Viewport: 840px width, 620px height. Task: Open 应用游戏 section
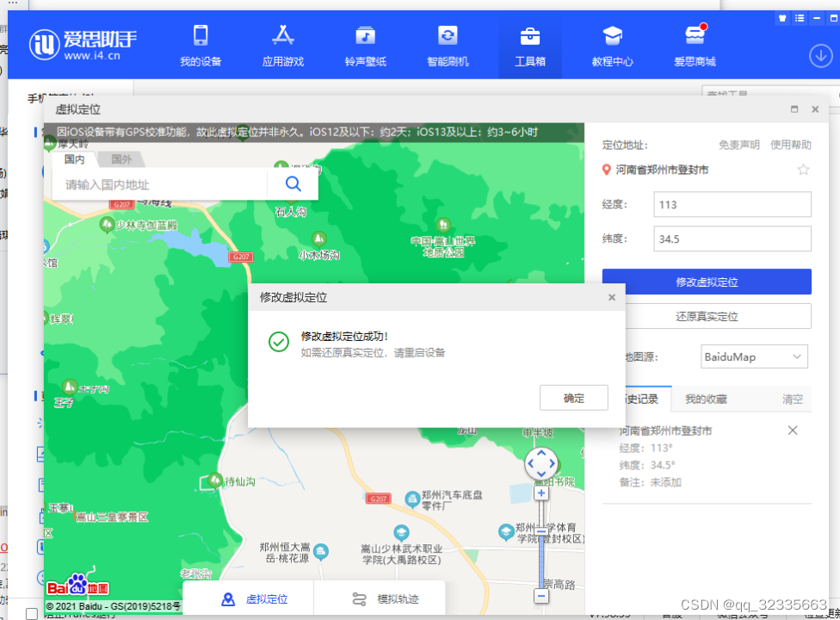[x=283, y=46]
